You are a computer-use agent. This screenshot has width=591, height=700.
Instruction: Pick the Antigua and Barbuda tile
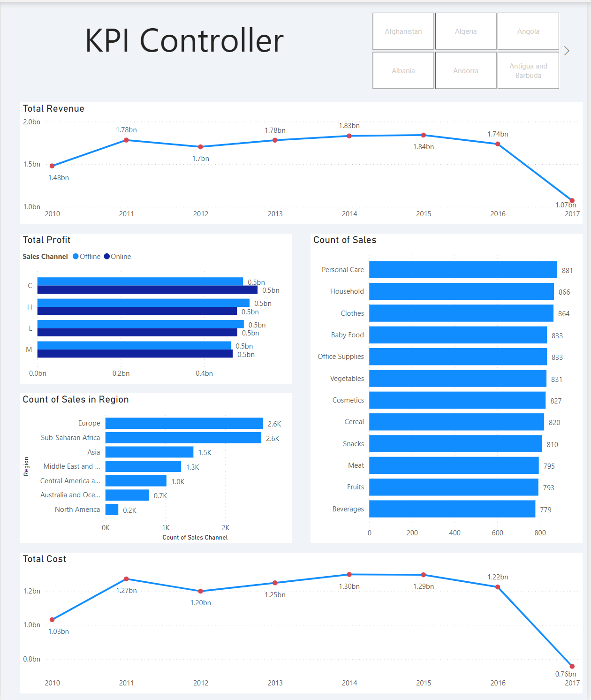tap(528, 70)
